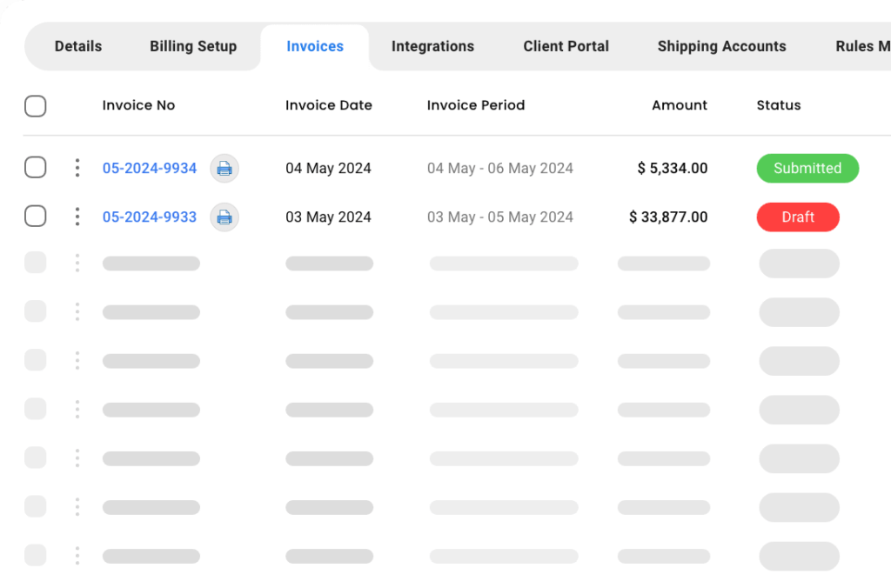Switch to Shipping Accounts tab
Viewport: 891px width, 588px height.
click(721, 47)
